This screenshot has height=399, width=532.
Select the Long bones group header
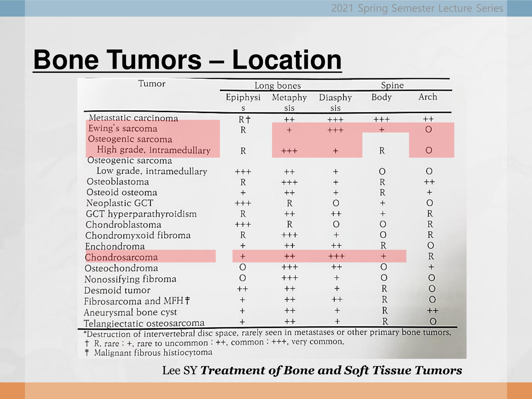pos(278,85)
